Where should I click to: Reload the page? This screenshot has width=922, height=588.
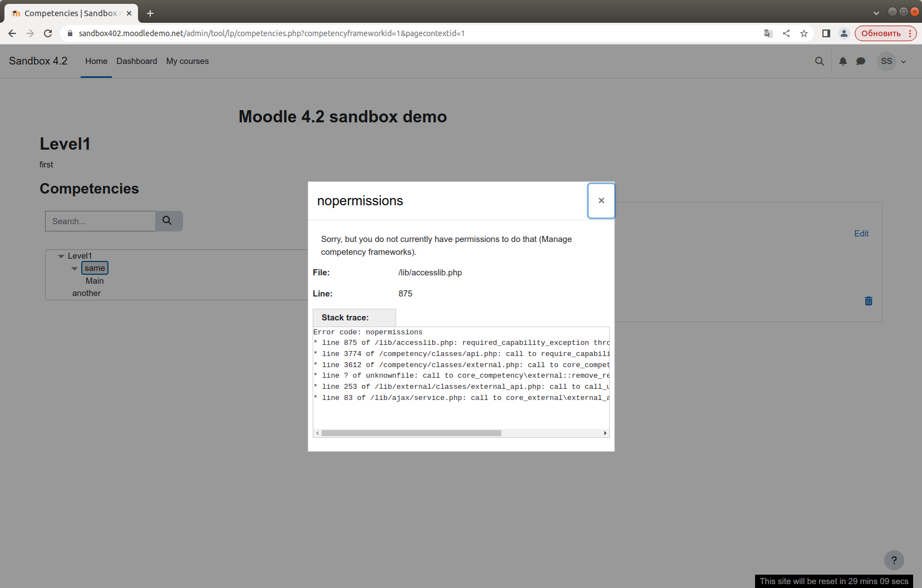(48, 33)
